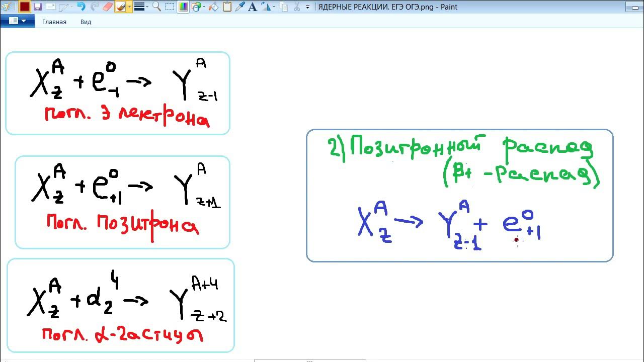Click the Cut scissors icon
The image size is (644, 362).
pos(297,7)
